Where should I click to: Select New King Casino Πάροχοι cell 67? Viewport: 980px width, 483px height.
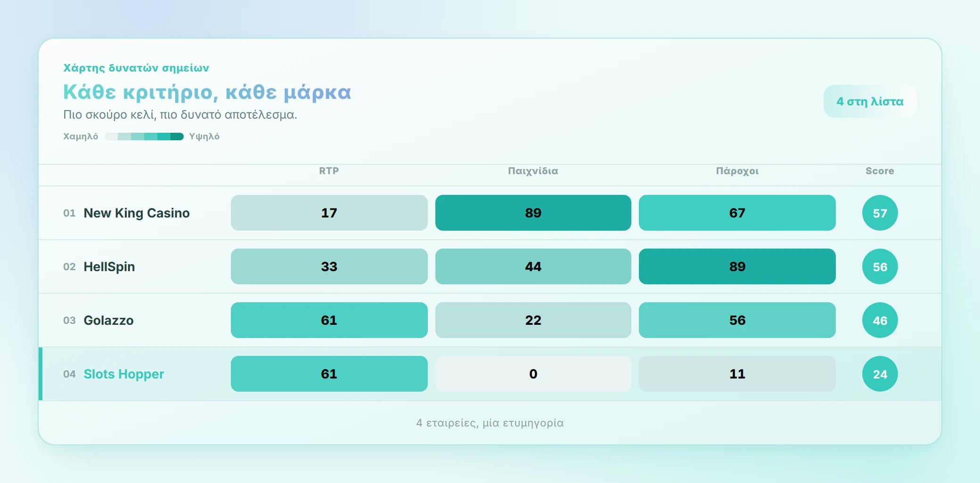(x=737, y=213)
